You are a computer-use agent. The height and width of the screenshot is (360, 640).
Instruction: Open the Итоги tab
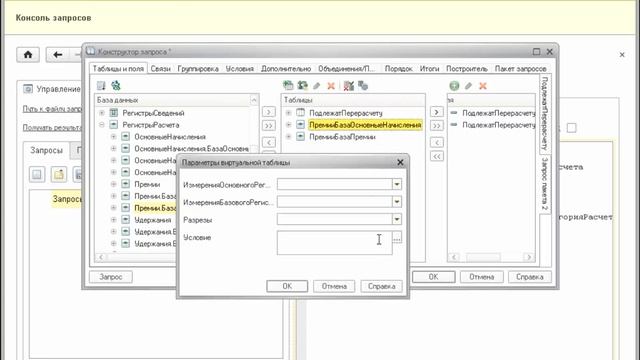click(429, 69)
